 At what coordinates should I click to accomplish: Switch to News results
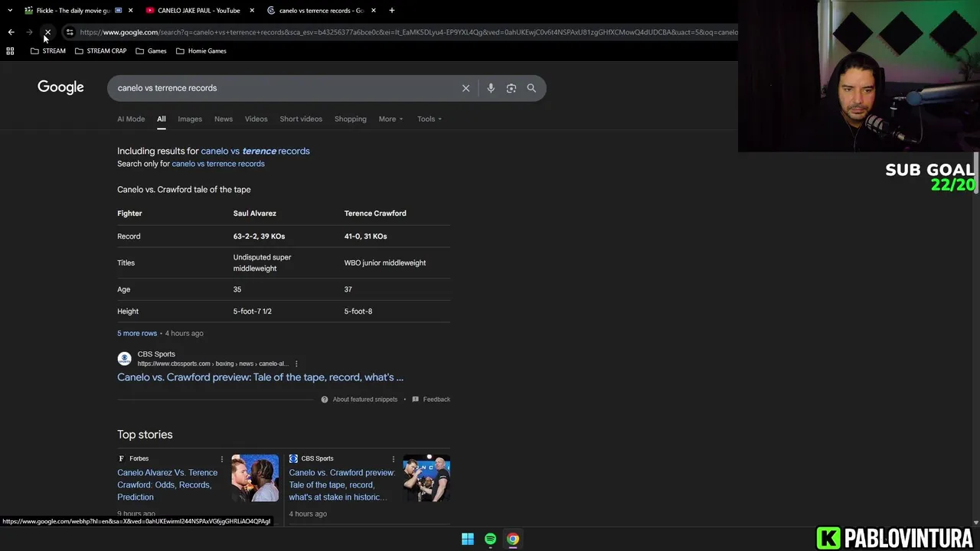point(224,119)
